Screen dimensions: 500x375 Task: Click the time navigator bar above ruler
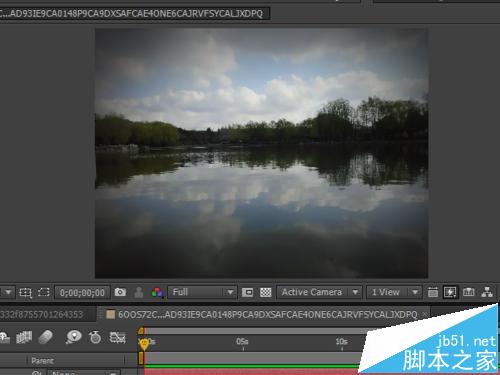[x=255, y=331]
